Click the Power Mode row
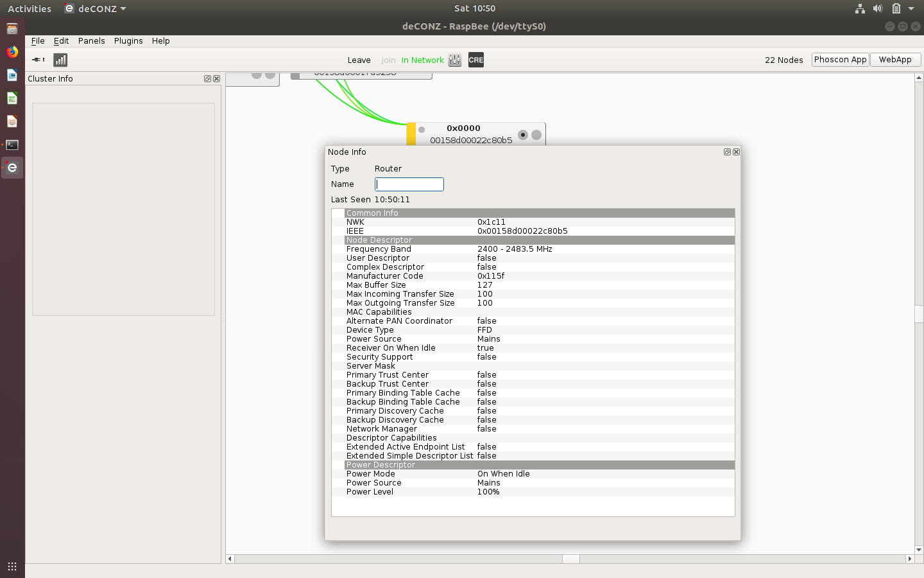The image size is (924, 578). (x=533, y=473)
